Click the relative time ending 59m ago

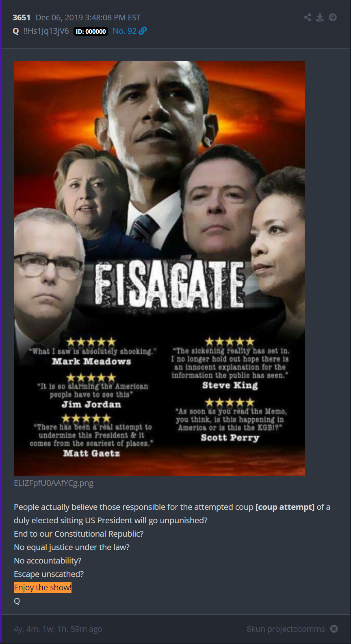pyautogui.click(x=58, y=629)
